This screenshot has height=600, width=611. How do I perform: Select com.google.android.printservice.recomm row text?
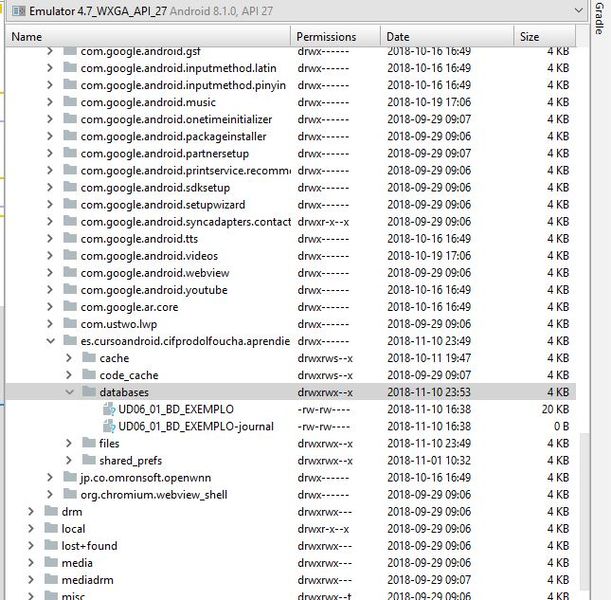(x=185, y=171)
